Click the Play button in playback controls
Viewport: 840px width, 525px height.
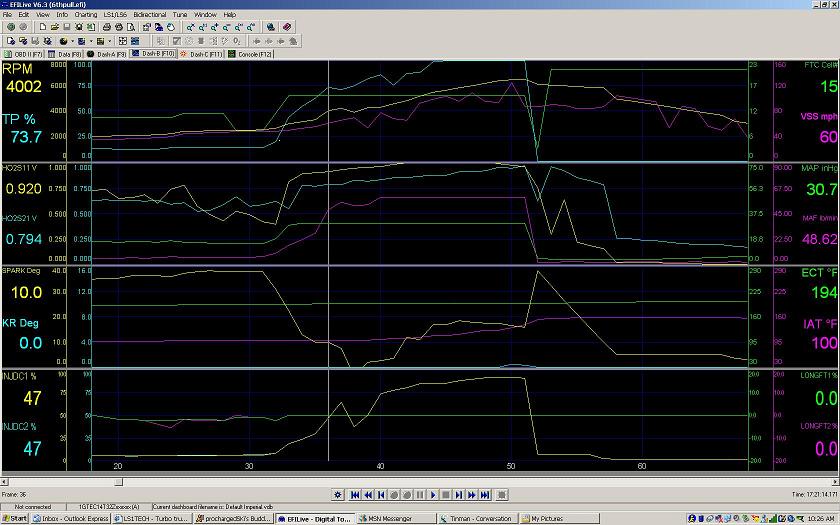433,495
